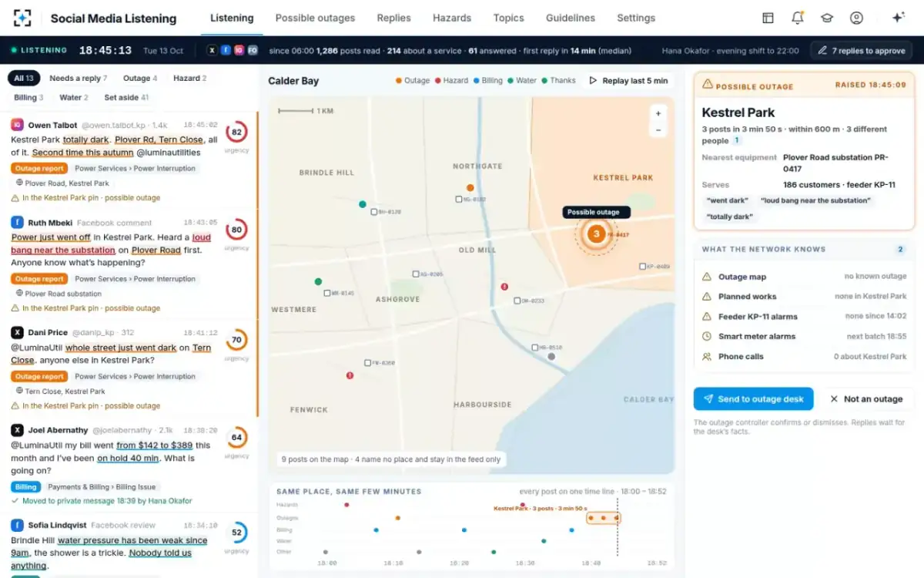Click the Kestrel Park highlighted cluster on timeline
The height and width of the screenshot is (578, 924).
click(603, 518)
